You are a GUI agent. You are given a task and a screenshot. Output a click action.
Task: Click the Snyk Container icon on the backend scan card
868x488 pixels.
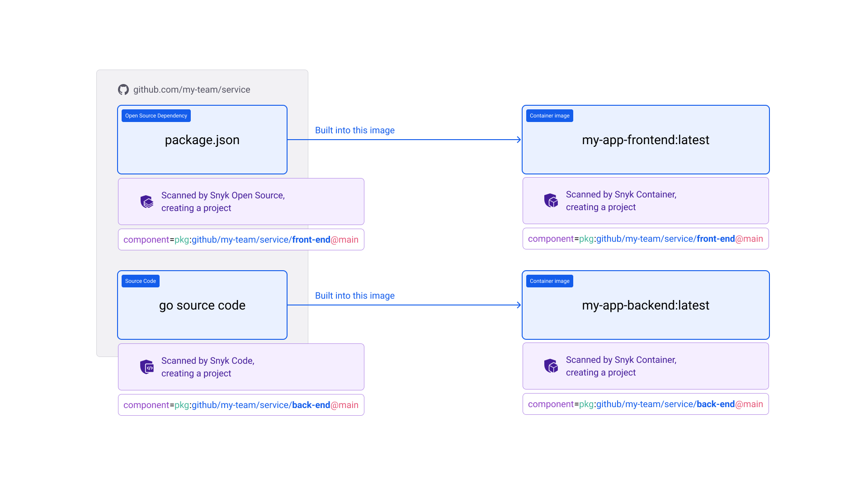pyautogui.click(x=551, y=366)
